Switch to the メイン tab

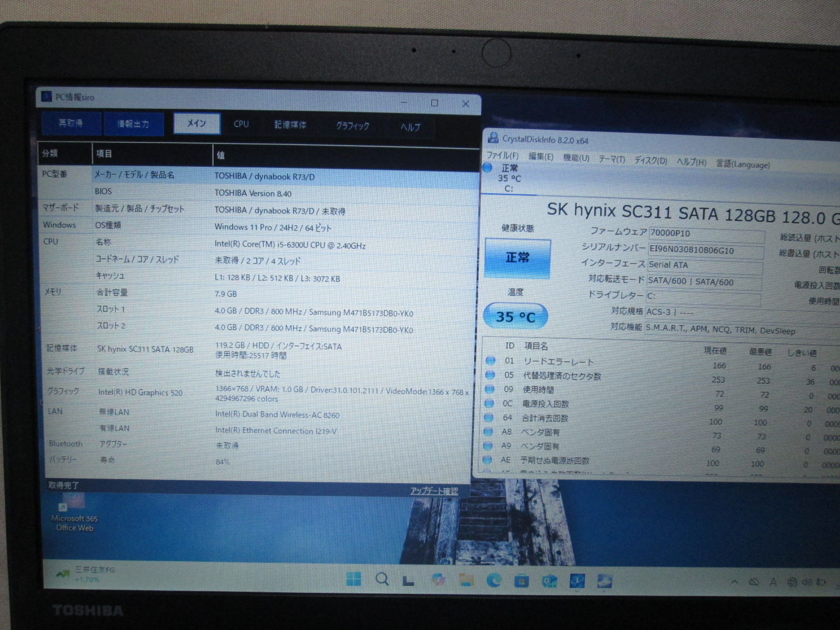tap(197, 124)
